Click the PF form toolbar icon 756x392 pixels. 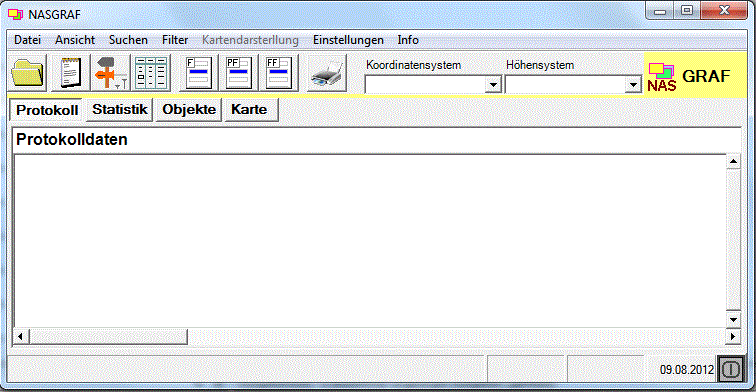pos(239,73)
